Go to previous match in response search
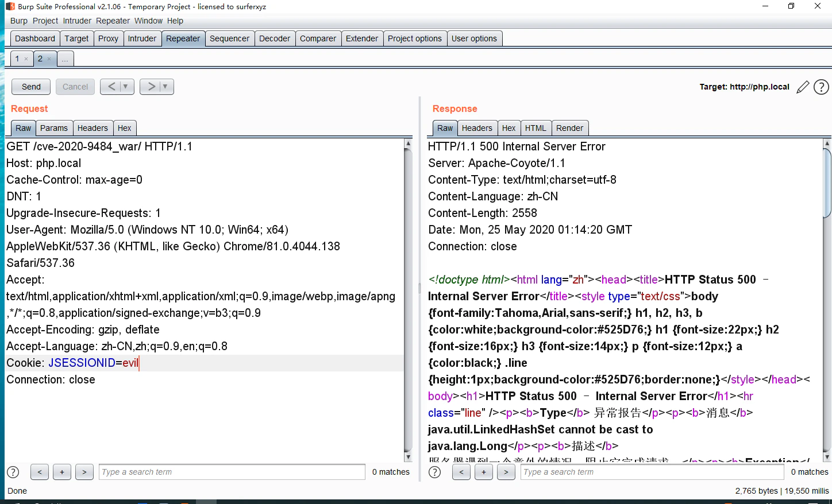 (x=461, y=472)
